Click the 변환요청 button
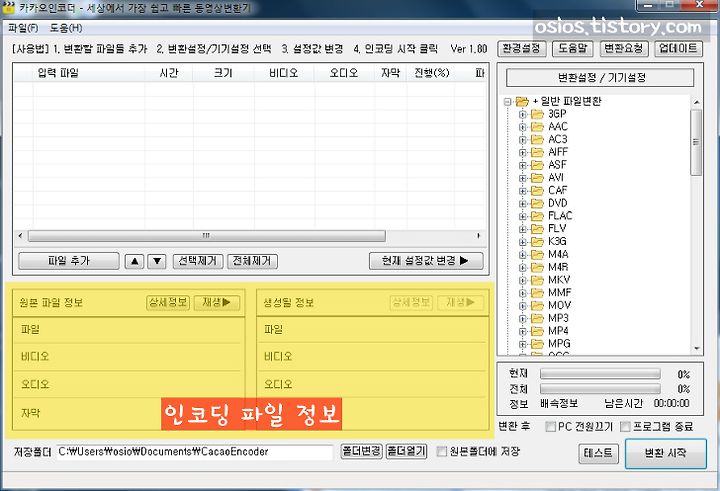The height and width of the screenshot is (491, 720). 623,48
